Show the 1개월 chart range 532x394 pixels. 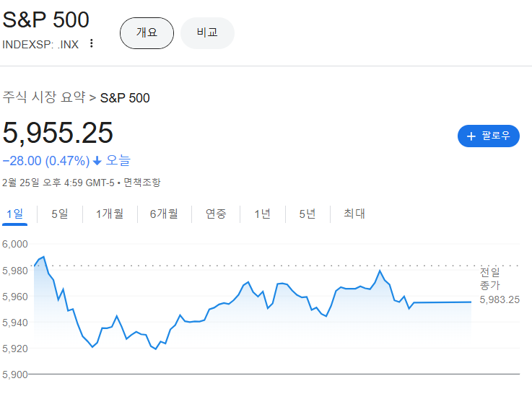point(110,214)
